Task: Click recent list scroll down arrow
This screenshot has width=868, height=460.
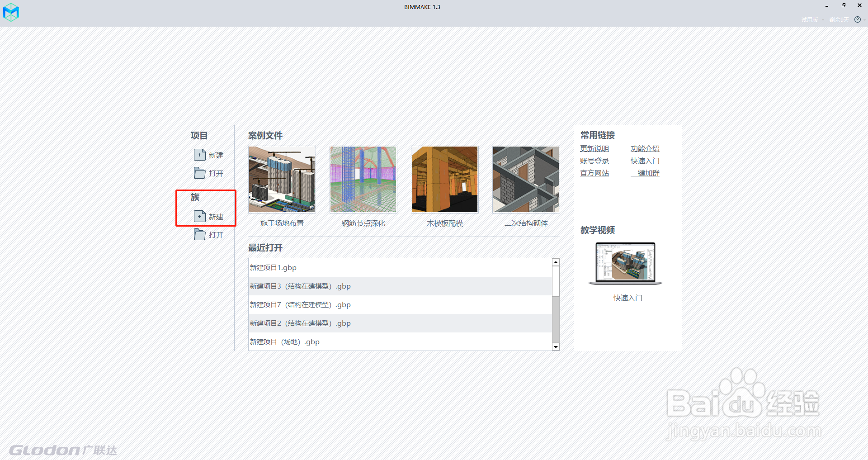Action: [x=556, y=347]
